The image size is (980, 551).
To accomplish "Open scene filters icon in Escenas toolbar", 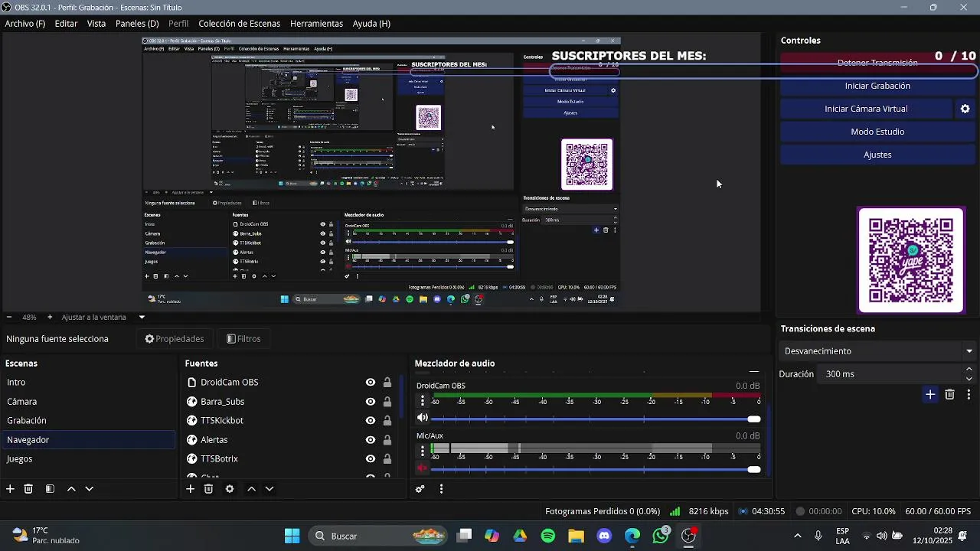I will 50,489.
